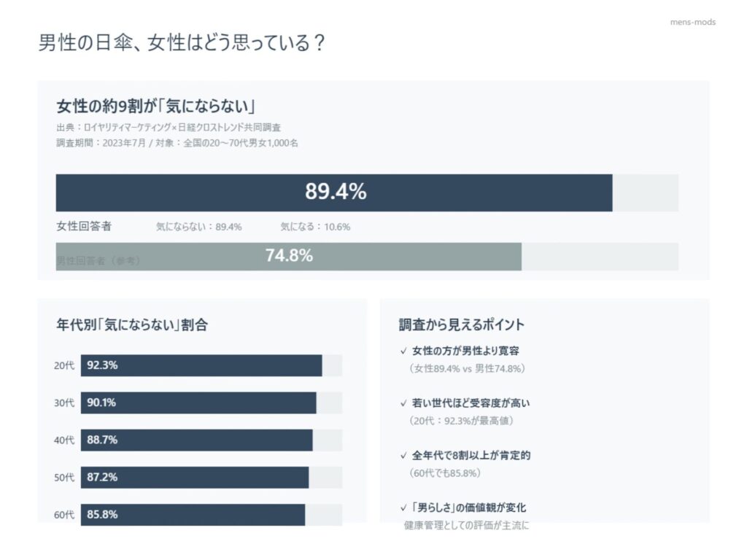The width and height of the screenshot is (747, 560).
Task: Click the dark 89.4% bar for female respondents
Action: click(x=334, y=192)
